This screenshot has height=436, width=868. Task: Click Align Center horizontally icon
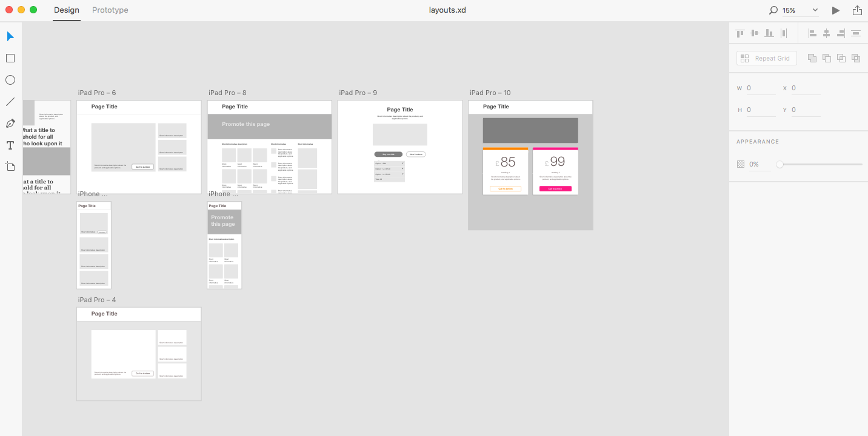pos(826,33)
